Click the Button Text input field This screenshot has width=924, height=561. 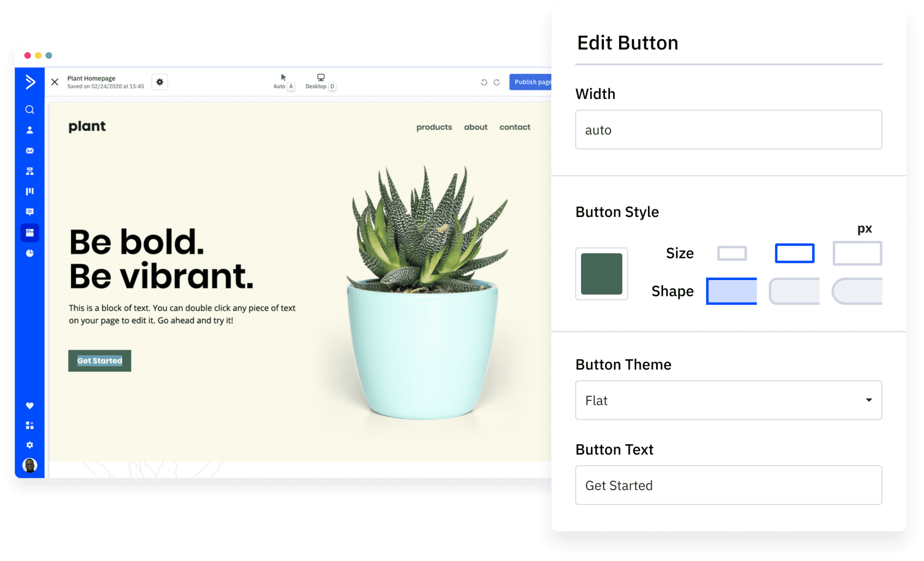(x=729, y=485)
